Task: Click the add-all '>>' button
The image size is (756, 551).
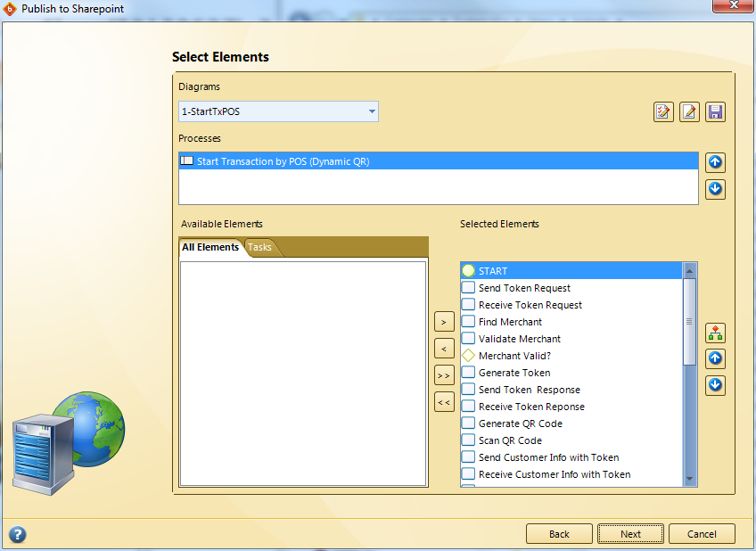Action: [x=444, y=374]
